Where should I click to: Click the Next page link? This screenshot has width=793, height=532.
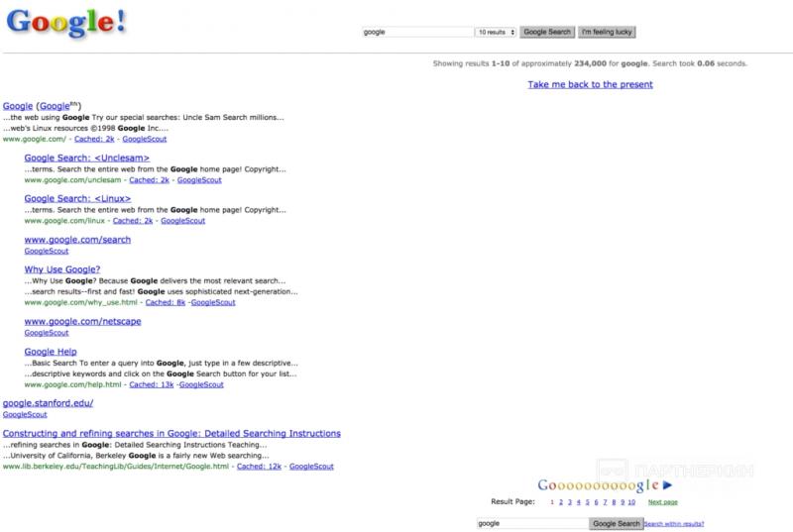tap(663, 502)
